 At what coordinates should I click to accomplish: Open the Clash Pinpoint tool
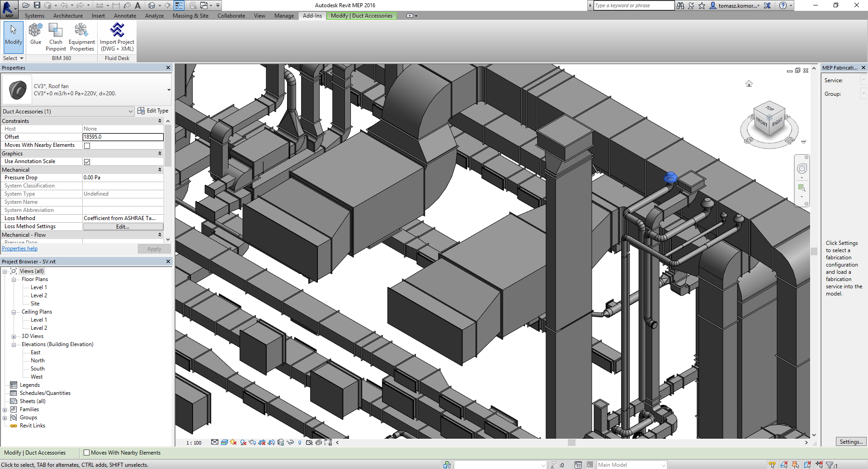point(56,36)
